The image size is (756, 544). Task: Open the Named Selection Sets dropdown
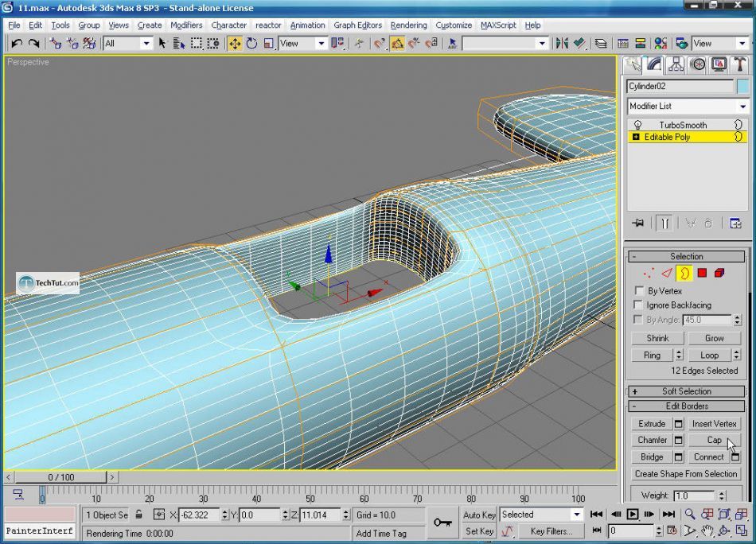(505, 44)
